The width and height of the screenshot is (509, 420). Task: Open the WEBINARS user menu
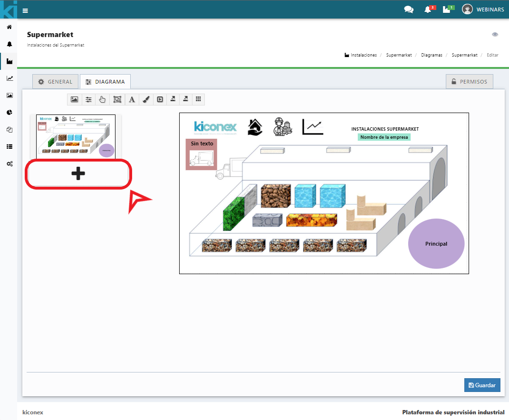483,10
